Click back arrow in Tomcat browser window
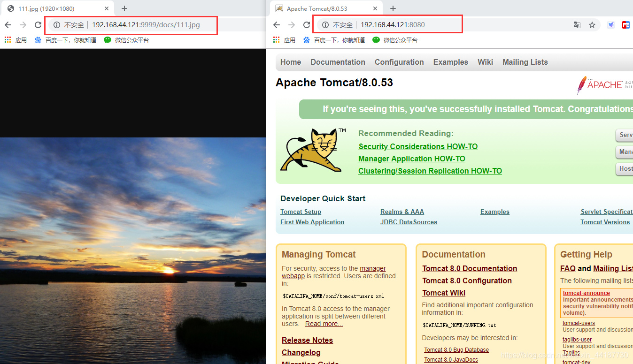 tap(277, 25)
